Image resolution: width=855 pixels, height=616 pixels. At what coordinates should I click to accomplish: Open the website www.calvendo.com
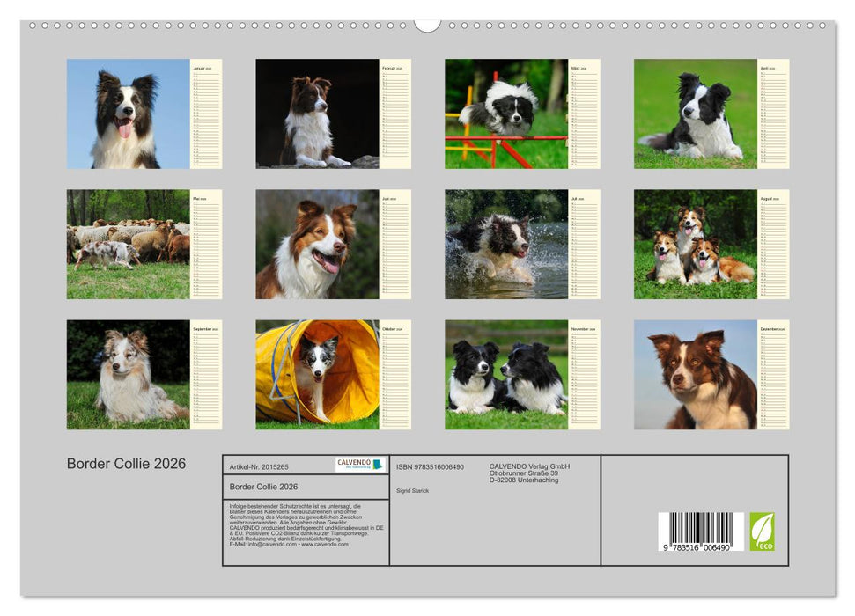coord(326,544)
